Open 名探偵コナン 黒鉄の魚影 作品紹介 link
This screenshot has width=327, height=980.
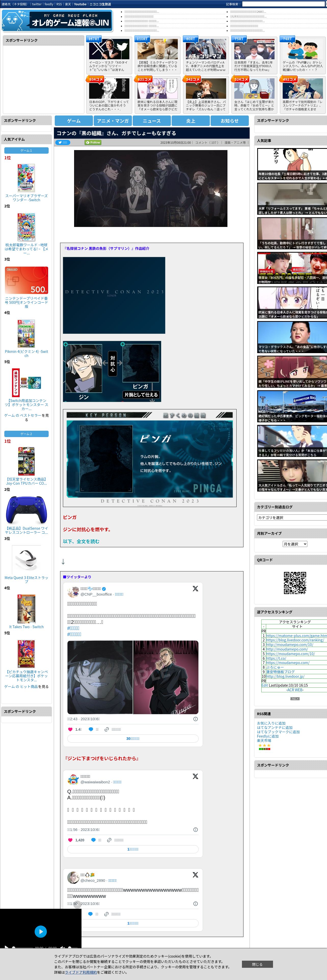coord(107,248)
